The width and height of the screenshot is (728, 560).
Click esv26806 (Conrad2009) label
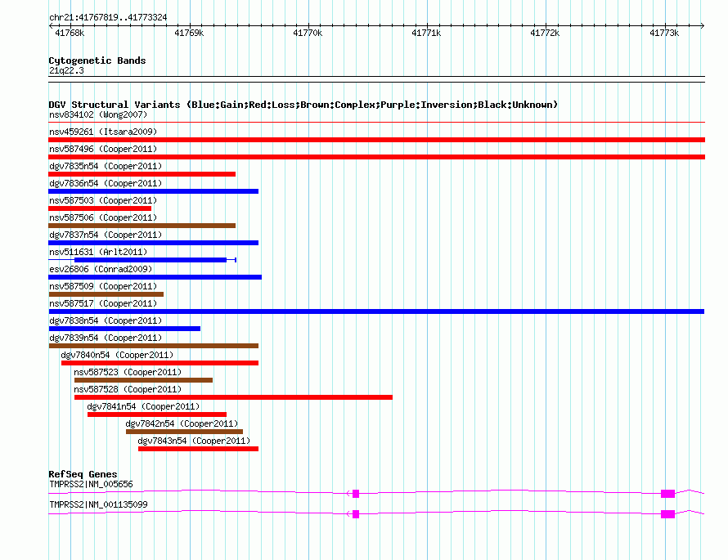click(x=101, y=269)
